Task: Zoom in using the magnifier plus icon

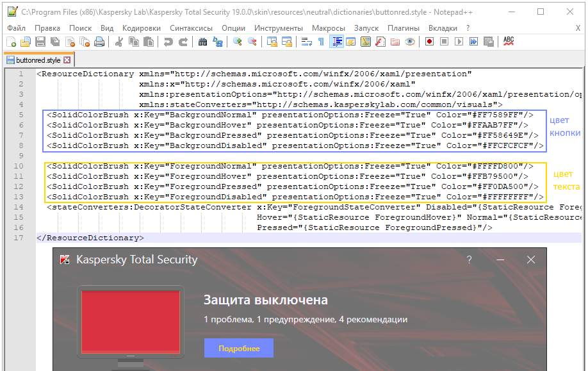Action: pyautogui.click(x=238, y=42)
